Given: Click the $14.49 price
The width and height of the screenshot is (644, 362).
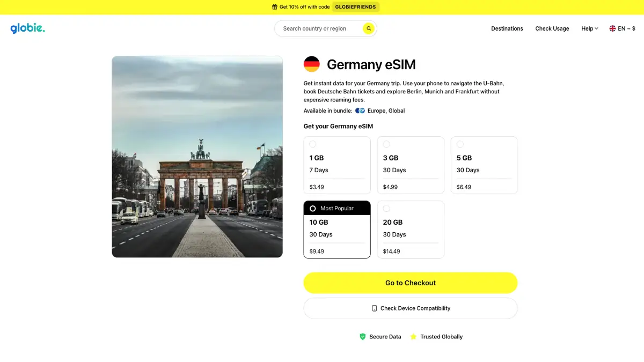Looking at the screenshot, I should (x=391, y=252).
